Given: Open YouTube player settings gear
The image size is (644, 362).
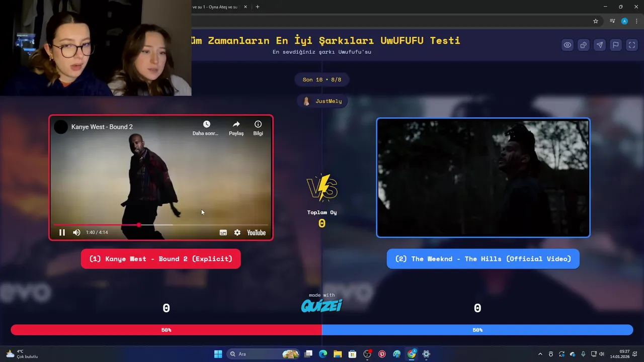Looking at the screenshot, I should point(237,232).
